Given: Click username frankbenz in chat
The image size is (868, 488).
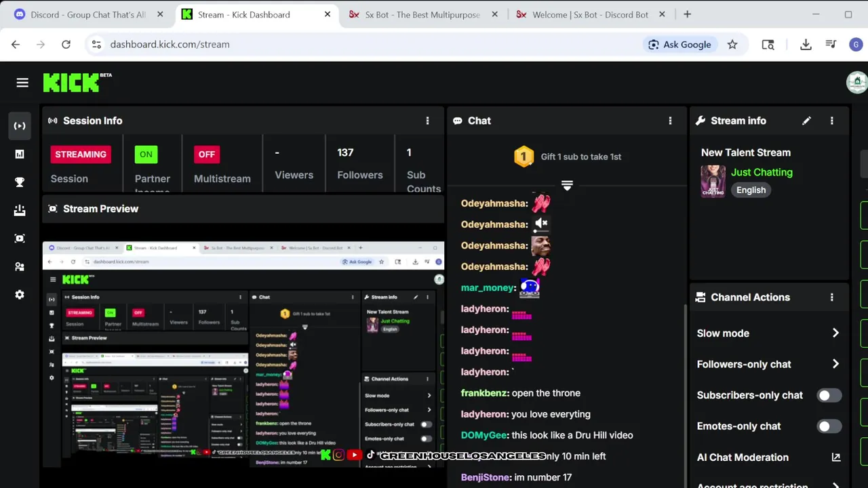Looking at the screenshot, I should click(x=484, y=393).
